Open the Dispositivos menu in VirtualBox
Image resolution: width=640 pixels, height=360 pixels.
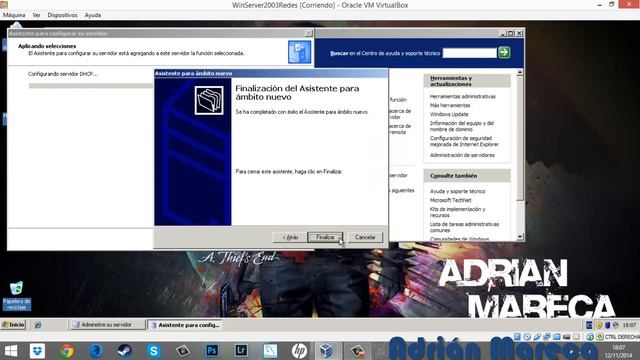pyautogui.click(x=62, y=15)
